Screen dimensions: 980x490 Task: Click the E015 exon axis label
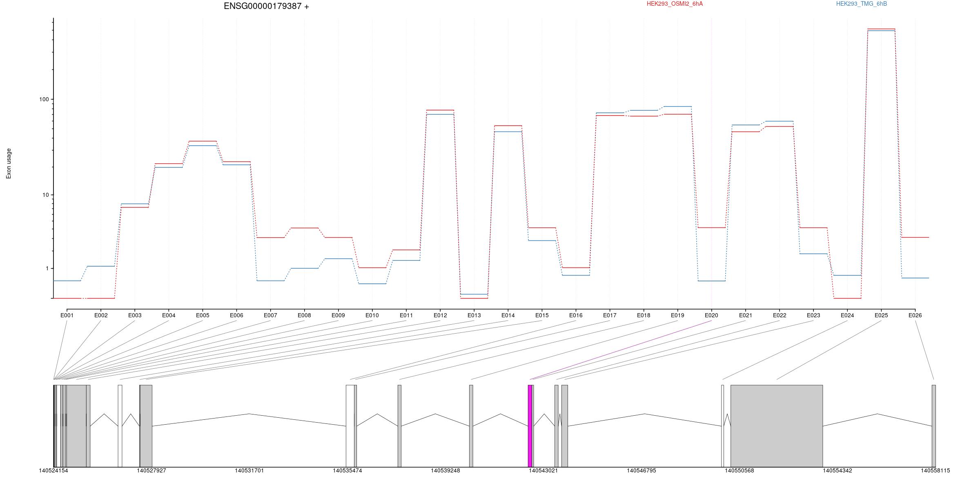point(542,315)
